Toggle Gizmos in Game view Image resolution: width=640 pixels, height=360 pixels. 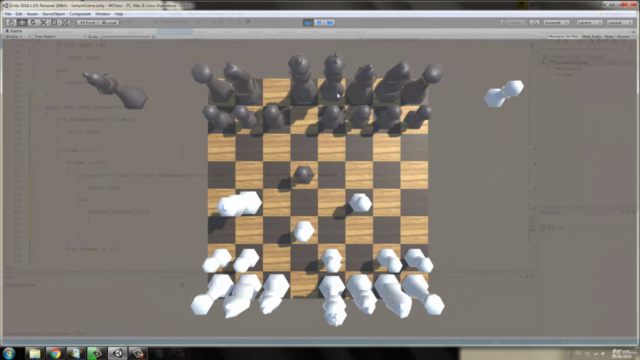click(x=624, y=37)
